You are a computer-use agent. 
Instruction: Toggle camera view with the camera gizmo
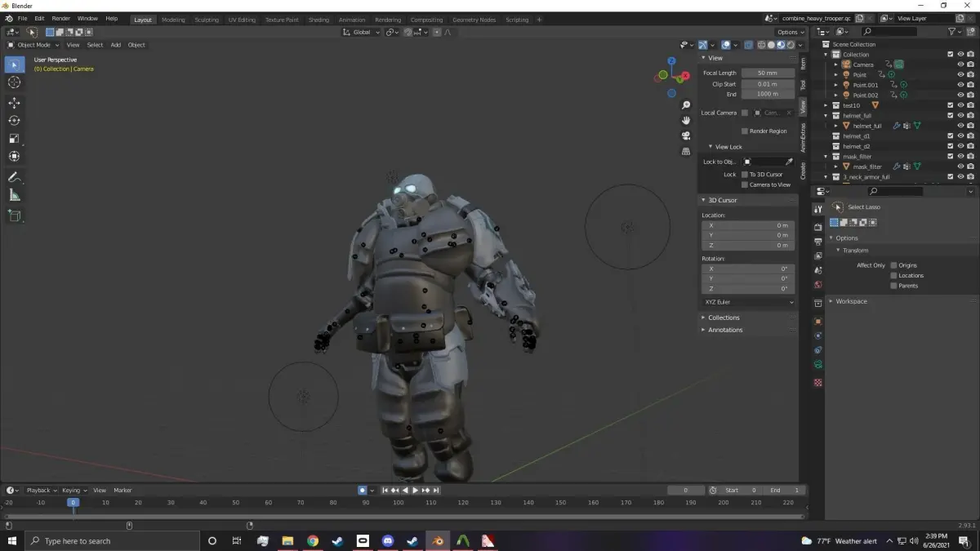[x=686, y=136]
